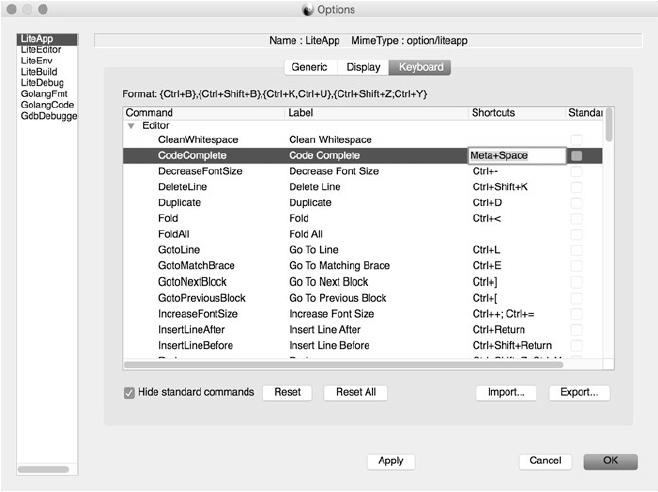This screenshot has width=658, height=492.
Task: Click the Ctrl+L shortcut cell
Action: (486, 250)
